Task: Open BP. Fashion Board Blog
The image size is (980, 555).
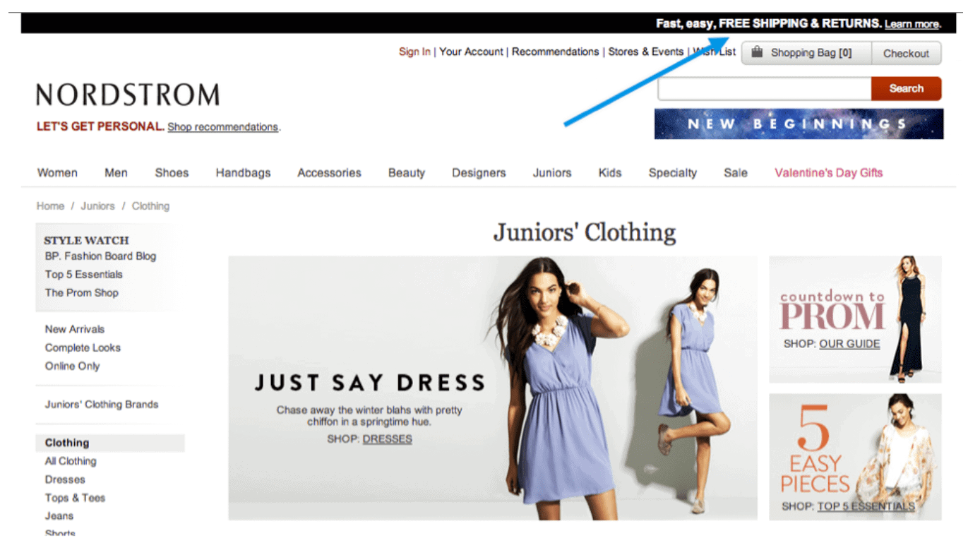Action: click(100, 256)
